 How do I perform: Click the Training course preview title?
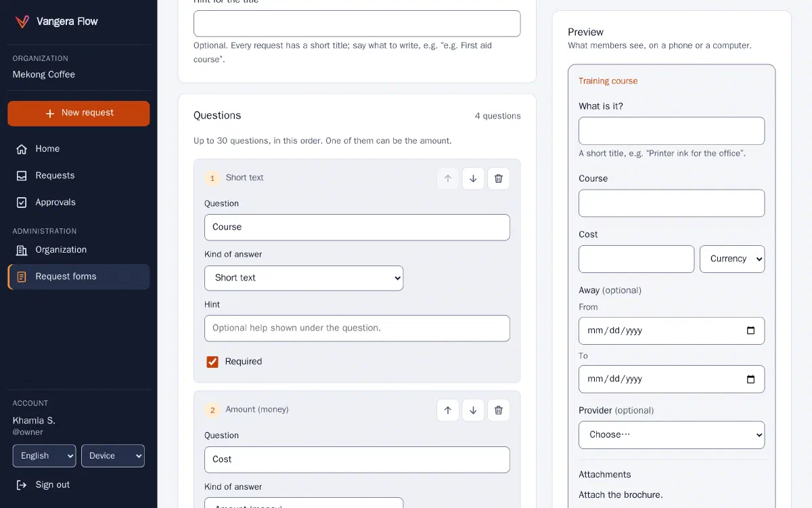pyautogui.click(x=608, y=81)
